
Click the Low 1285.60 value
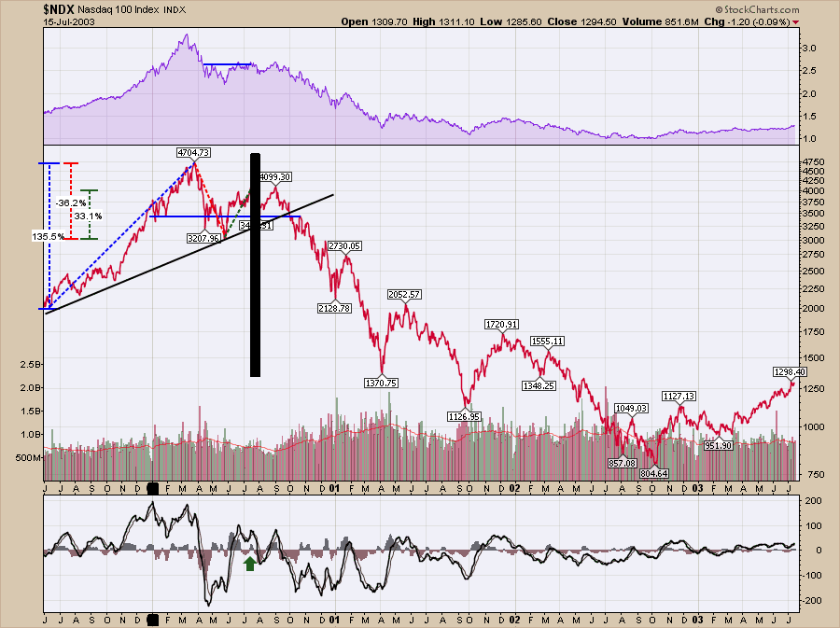511,22
